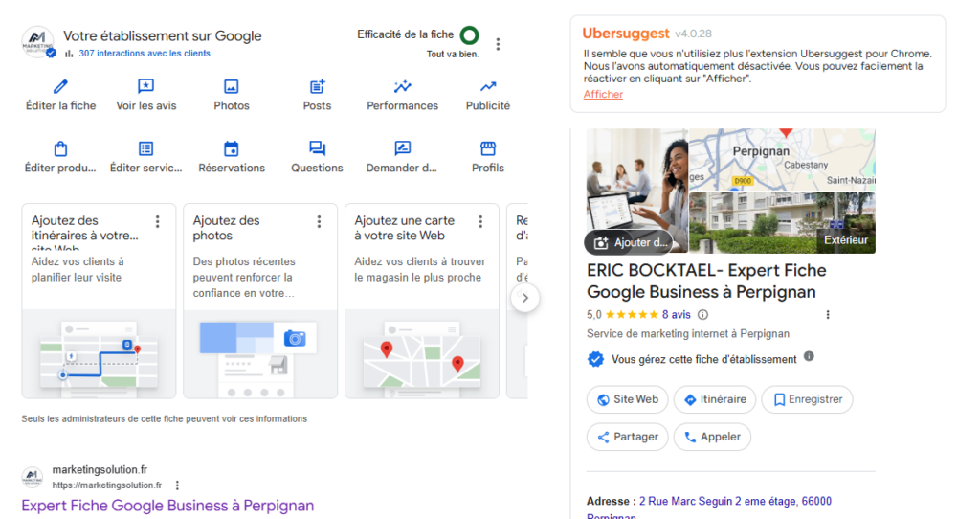Screen dimensions: 980x519
Task: Open the Questions chat icon
Action: [317, 148]
